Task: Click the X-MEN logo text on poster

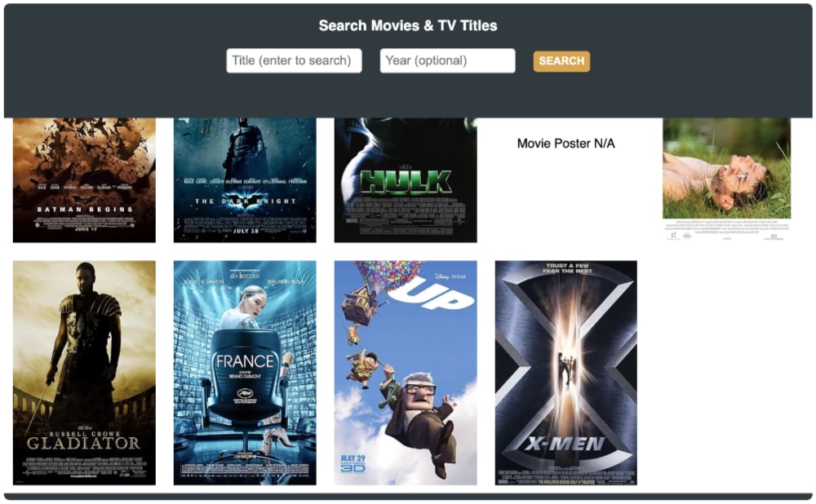Action: click(565, 444)
